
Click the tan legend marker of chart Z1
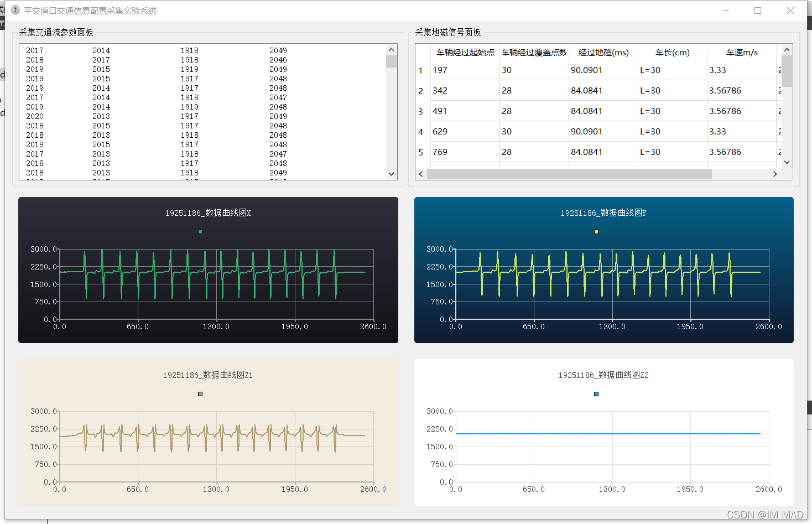(200, 394)
